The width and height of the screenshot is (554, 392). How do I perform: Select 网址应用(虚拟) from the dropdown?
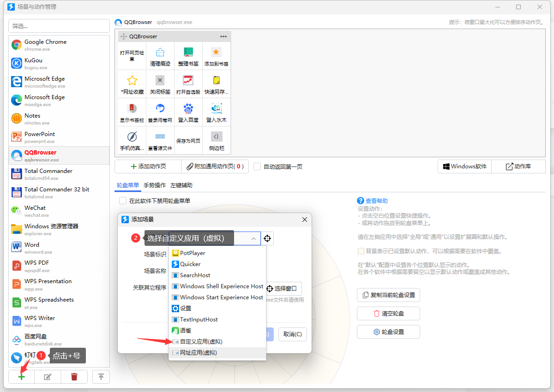point(217,353)
